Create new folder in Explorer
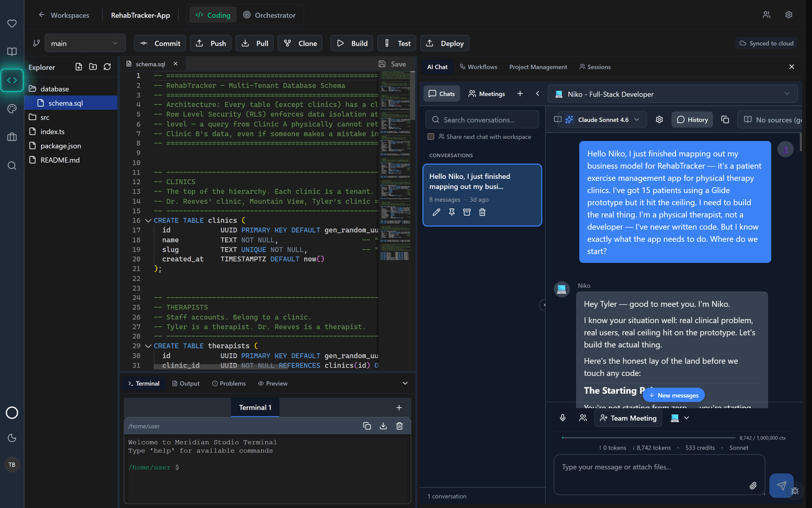 [x=93, y=67]
